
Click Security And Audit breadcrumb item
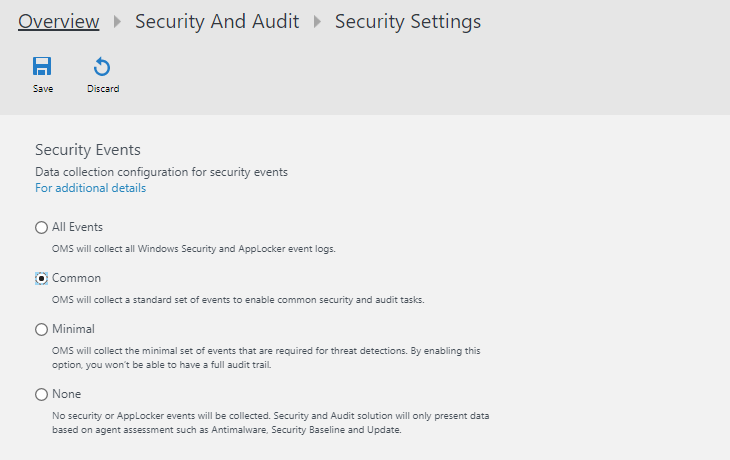point(217,21)
